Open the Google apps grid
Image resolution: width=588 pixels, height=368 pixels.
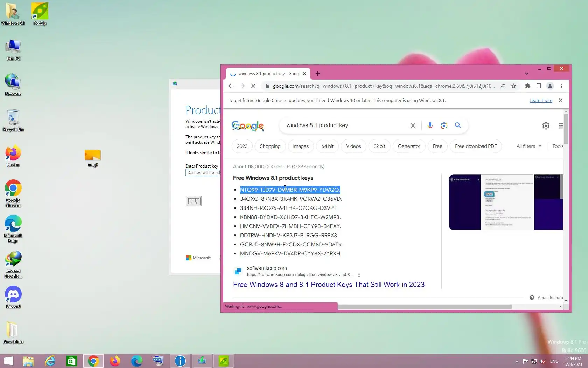coord(561,126)
